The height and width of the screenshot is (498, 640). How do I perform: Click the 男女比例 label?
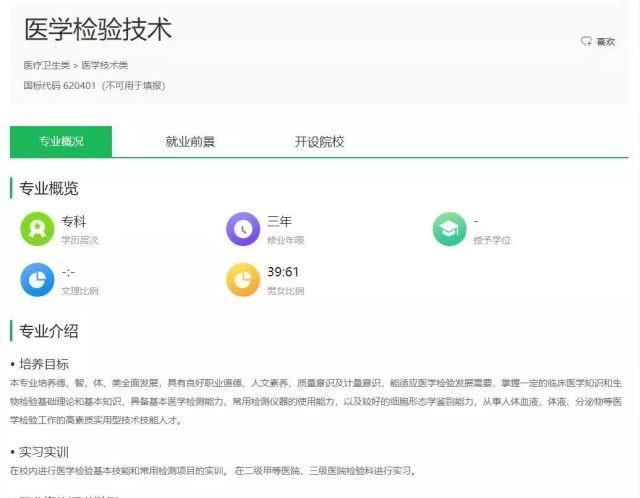[x=286, y=291]
